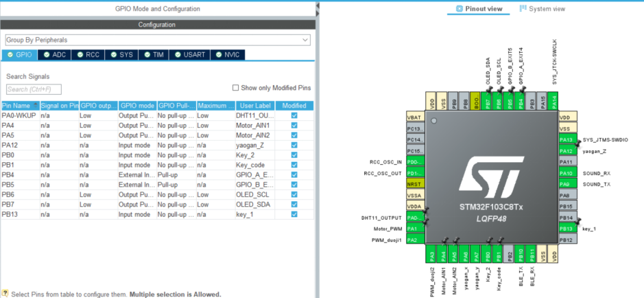Toggle Modified checkbox for PA0-WKUP row

294,116
